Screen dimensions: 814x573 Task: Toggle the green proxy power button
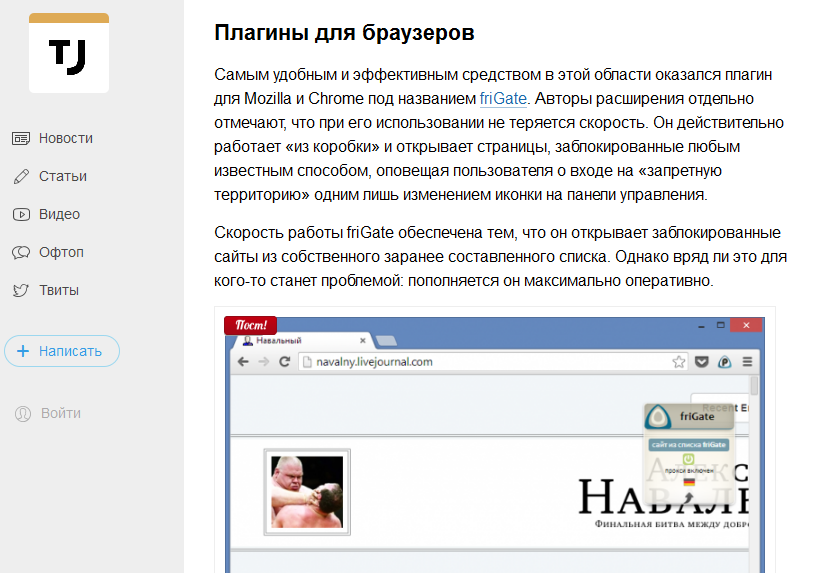click(x=688, y=459)
